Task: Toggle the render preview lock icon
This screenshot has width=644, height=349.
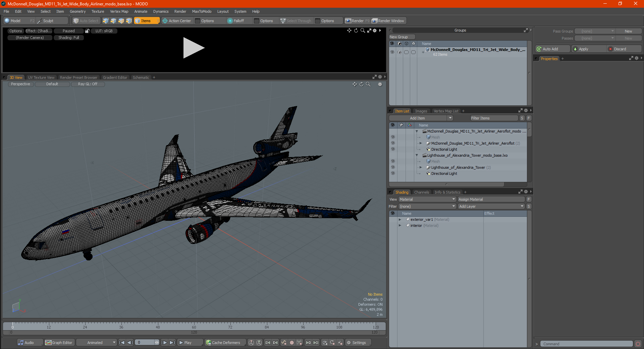Action: click(x=87, y=31)
